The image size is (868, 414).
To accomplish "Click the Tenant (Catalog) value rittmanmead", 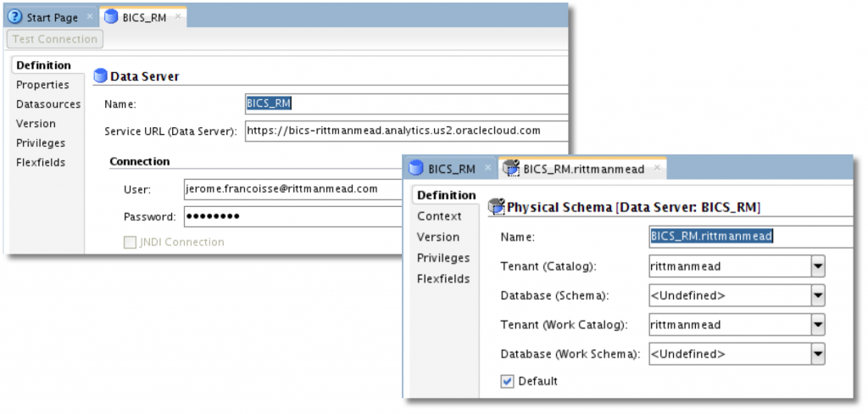I will [686, 266].
